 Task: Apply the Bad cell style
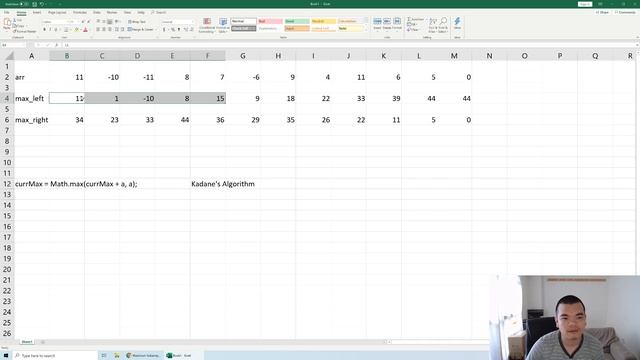click(x=270, y=21)
